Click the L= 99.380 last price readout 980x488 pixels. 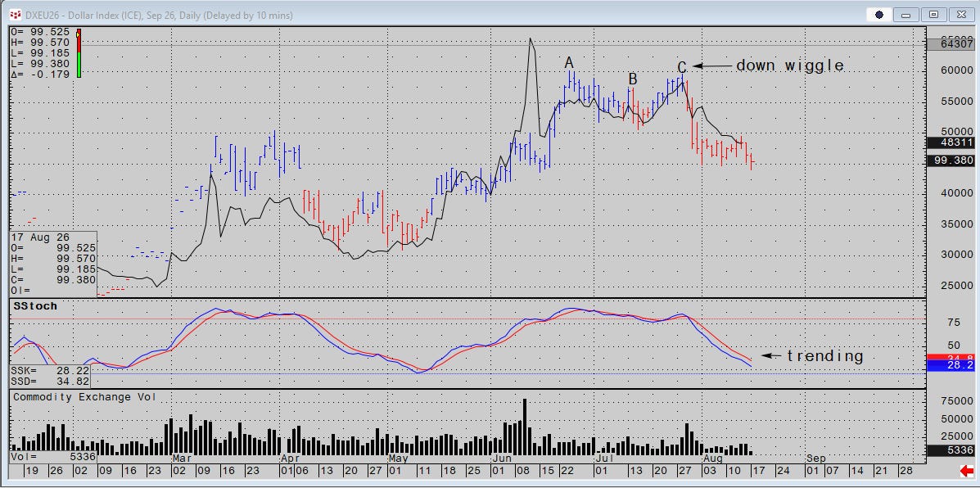coord(40,63)
